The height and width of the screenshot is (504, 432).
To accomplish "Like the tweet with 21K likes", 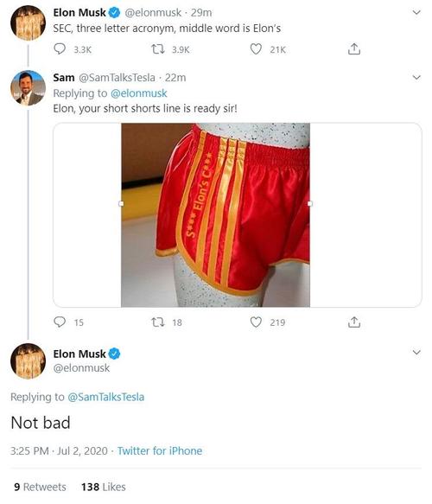I will (256, 49).
